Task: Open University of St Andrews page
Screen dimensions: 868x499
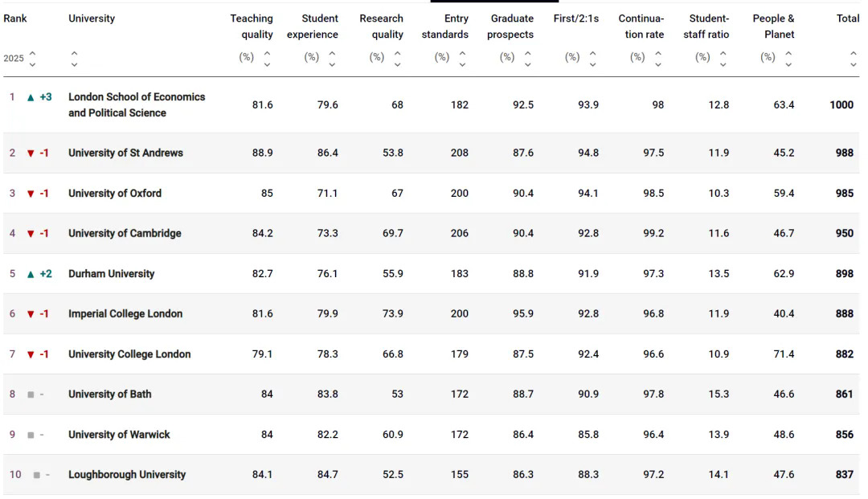Action: [x=125, y=153]
